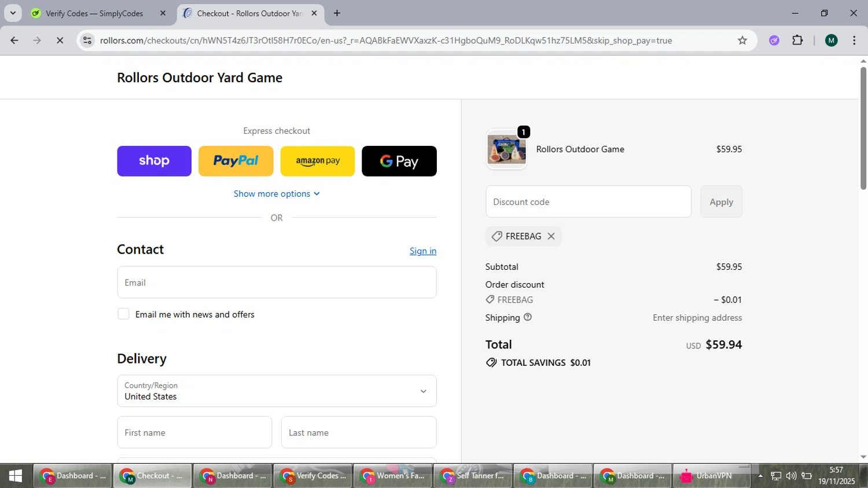Open the Chrome profile M avatar

tap(832, 41)
